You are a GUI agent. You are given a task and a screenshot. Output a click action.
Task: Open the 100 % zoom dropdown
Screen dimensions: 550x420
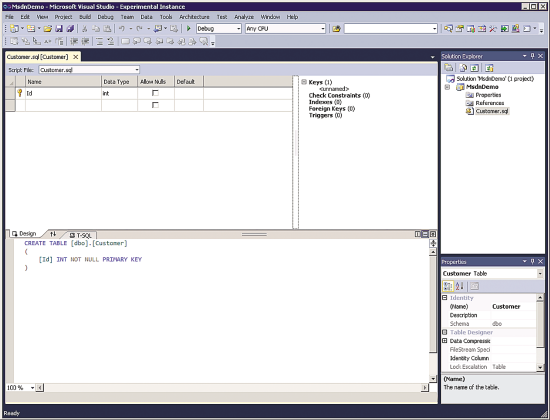click(32, 388)
